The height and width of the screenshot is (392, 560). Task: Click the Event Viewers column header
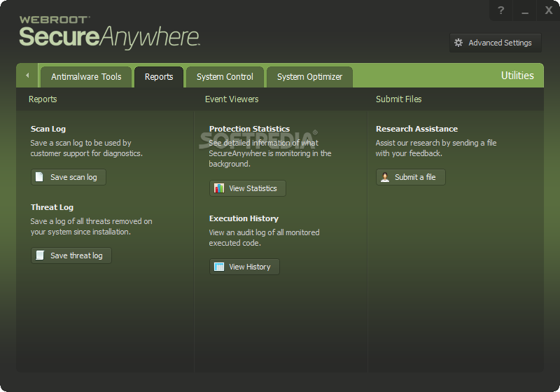[232, 99]
